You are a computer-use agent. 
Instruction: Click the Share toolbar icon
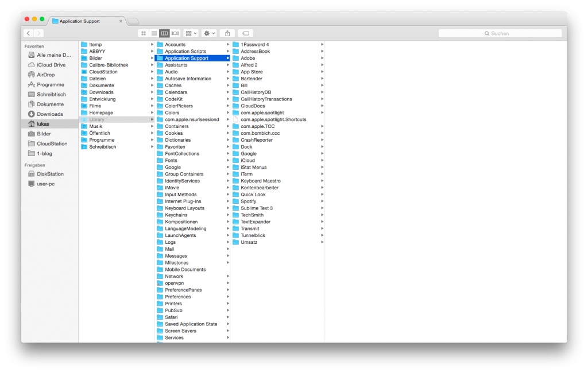click(x=227, y=33)
